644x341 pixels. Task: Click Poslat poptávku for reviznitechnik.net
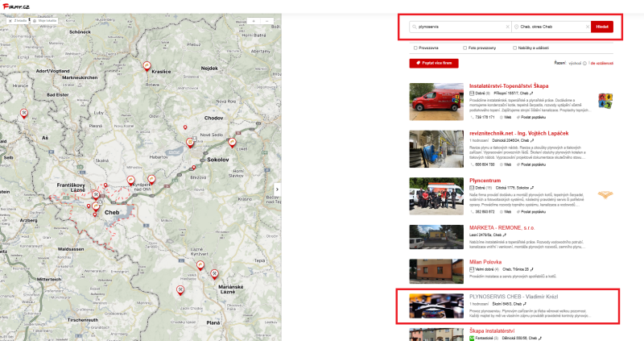click(x=531, y=164)
